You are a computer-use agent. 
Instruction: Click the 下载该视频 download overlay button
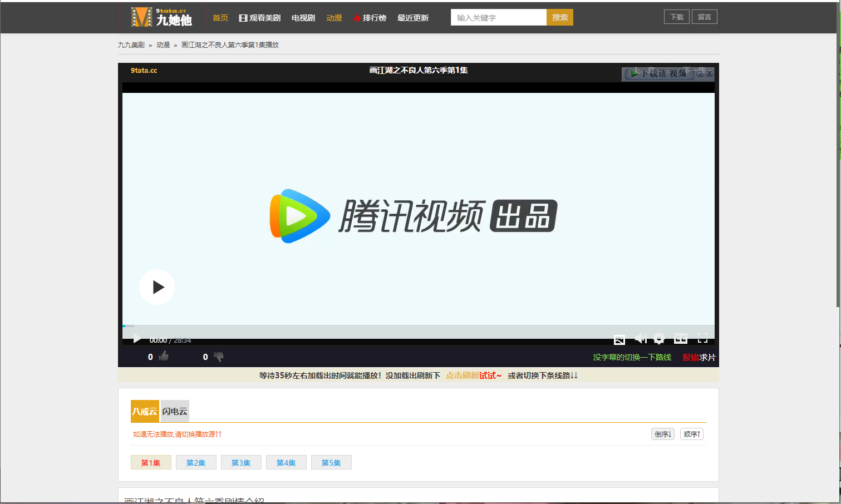(x=660, y=74)
